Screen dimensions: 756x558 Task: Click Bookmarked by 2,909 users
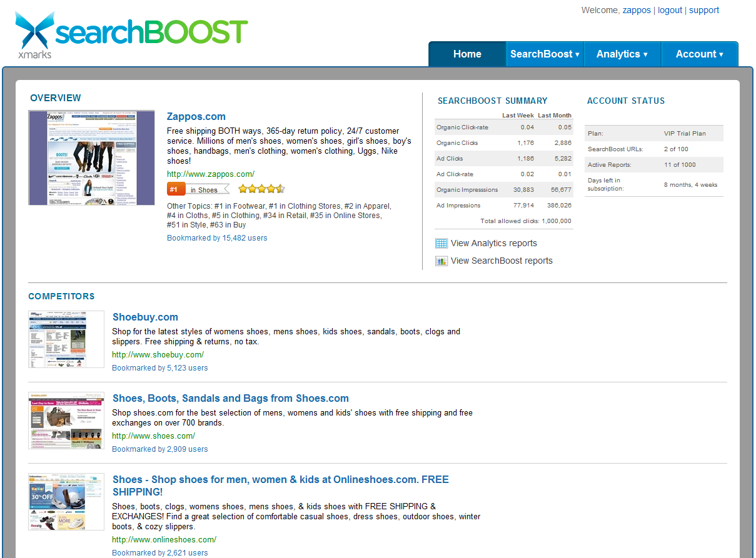[160, 449]
